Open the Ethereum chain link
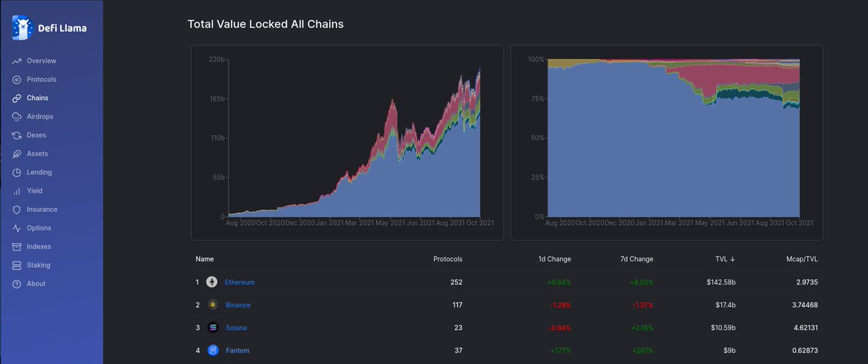Viewport: 868px width, 364px height. pos(239,282)
